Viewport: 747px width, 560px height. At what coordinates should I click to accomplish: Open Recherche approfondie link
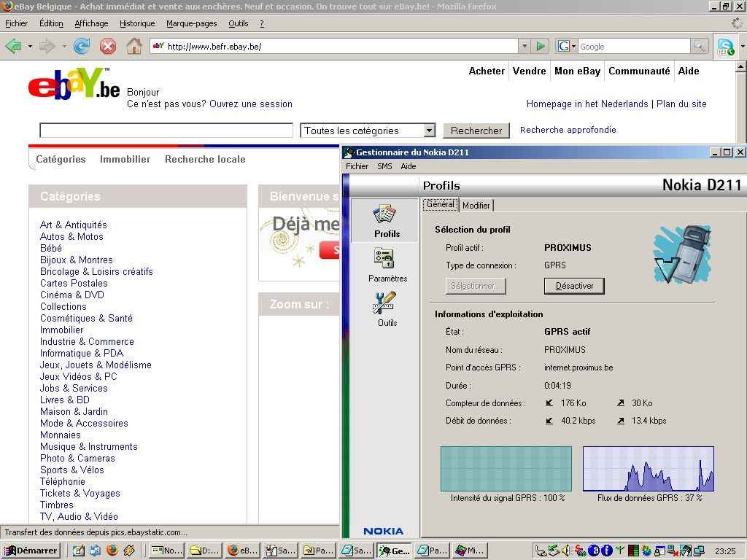(x=568, y=130)
